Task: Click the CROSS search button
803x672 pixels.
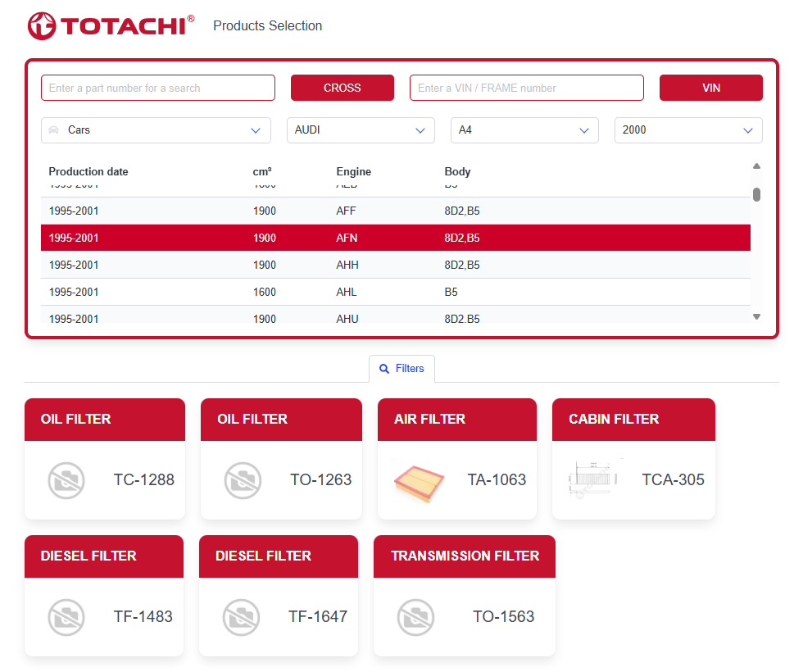Action: pyautogui.click(x=343, y=88)
